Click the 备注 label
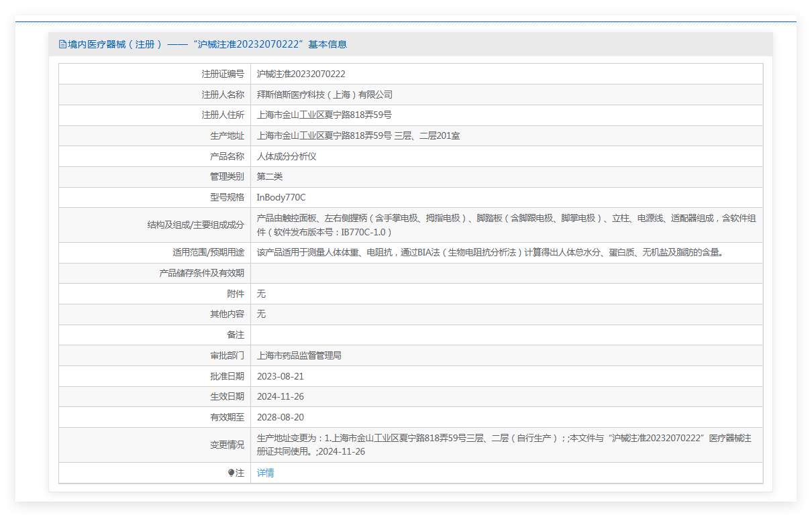Viewport: 812px width, 517px height. [x=236, y=335]
